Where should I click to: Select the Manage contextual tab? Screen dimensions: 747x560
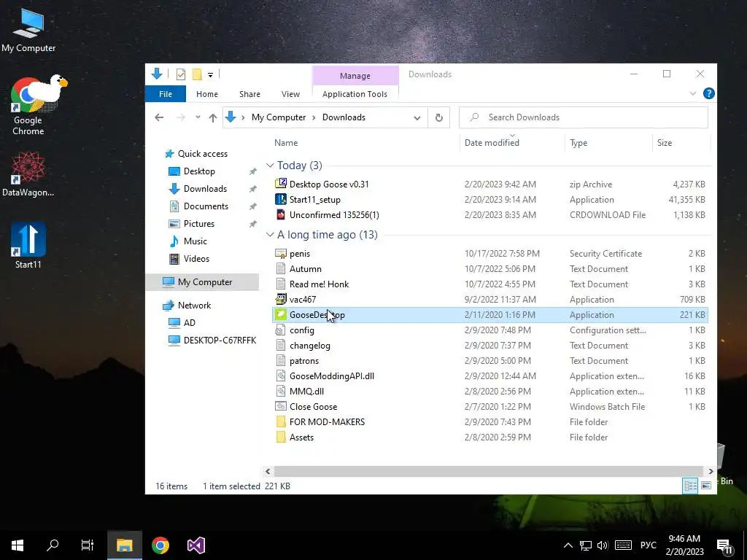click(355, 76)
